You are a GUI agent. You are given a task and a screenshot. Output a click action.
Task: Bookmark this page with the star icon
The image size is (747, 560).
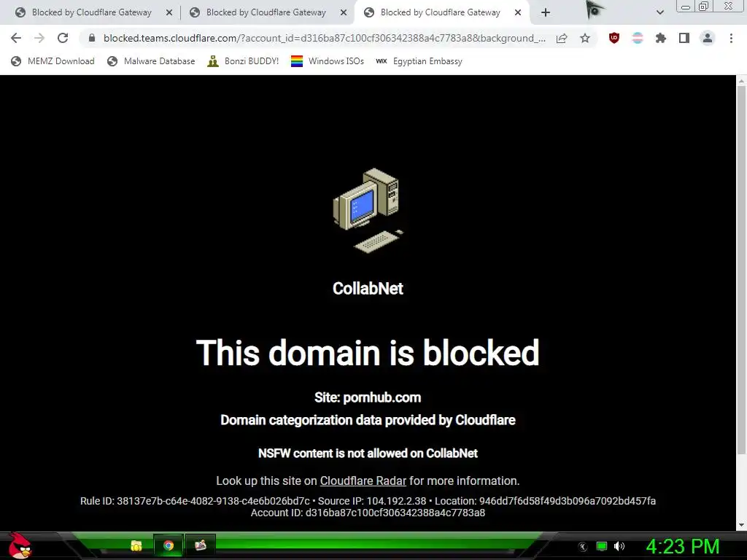coord(585,38)
